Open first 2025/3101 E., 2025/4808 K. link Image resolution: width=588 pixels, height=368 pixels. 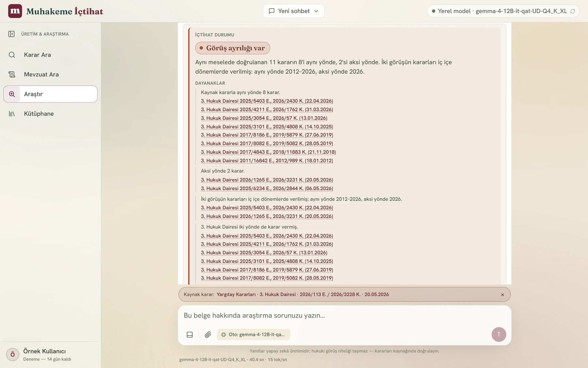click(x=267, y=127)
